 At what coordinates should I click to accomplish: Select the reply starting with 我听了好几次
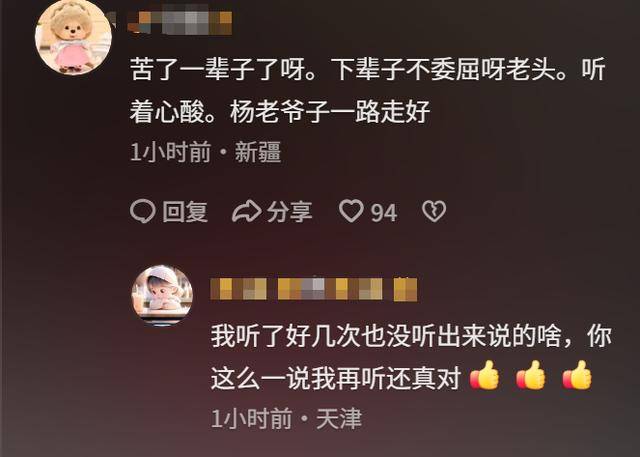411,357
